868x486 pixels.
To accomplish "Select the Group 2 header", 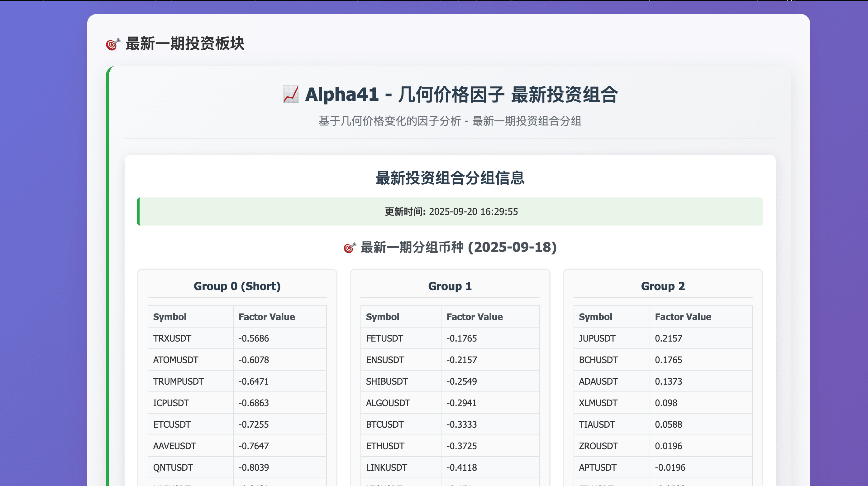I will click(x=663, y=286).
